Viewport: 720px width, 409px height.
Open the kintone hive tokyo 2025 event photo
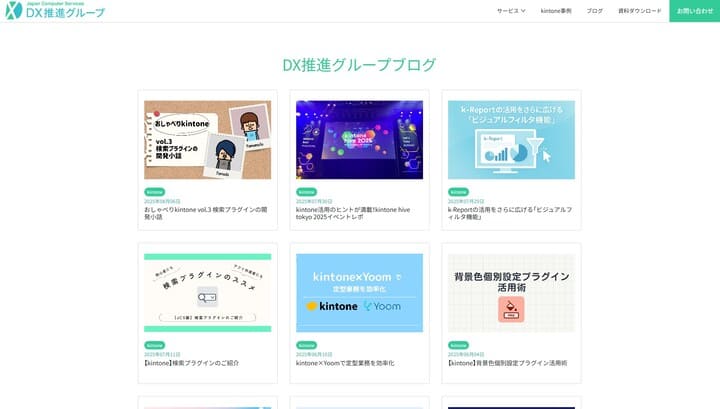(359, 139)
